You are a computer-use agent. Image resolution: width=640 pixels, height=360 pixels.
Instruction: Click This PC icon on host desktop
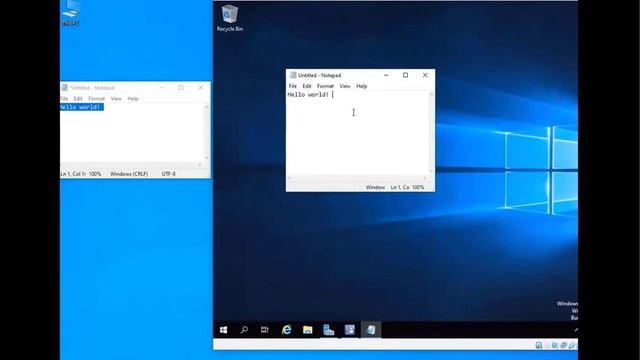tap(71, 13)
